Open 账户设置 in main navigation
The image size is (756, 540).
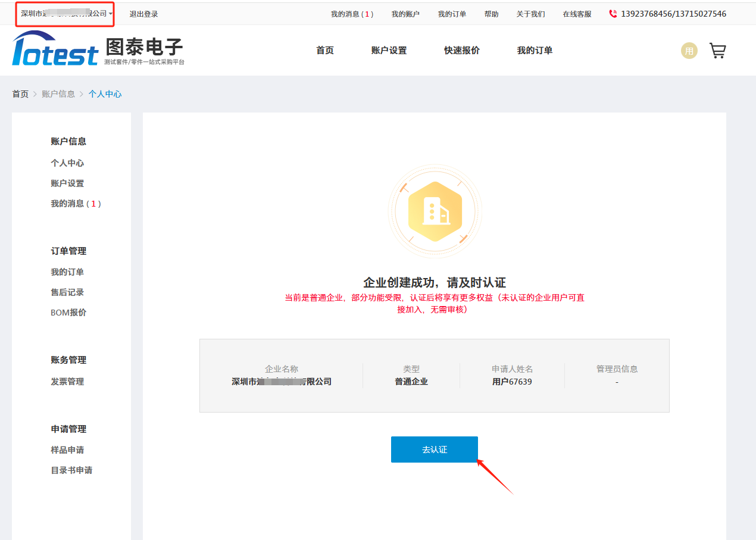coord(389,51)
